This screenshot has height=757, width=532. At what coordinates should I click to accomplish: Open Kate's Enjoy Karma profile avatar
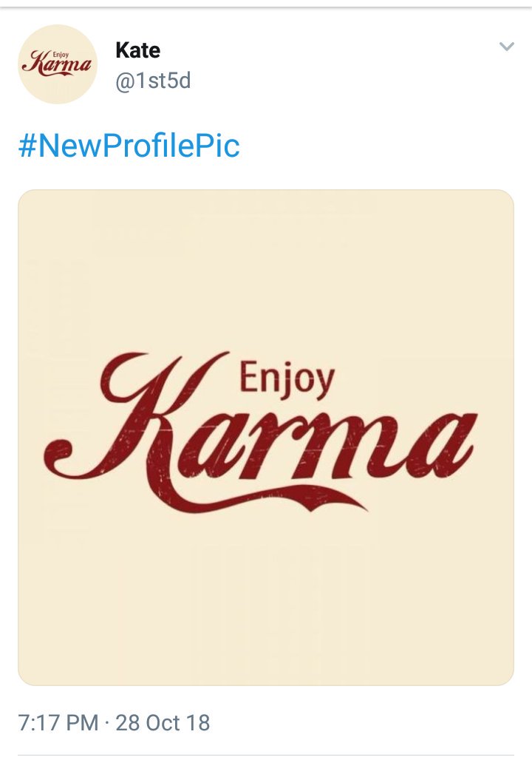point(57,64)
